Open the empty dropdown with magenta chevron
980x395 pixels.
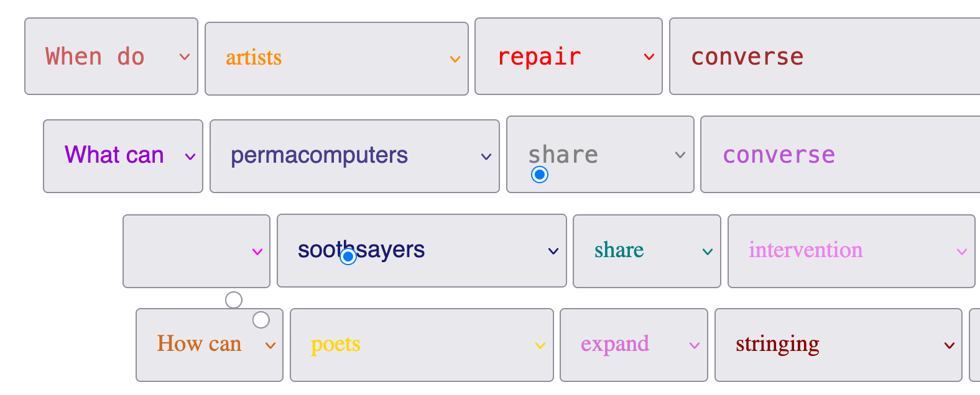coord(196,251)
